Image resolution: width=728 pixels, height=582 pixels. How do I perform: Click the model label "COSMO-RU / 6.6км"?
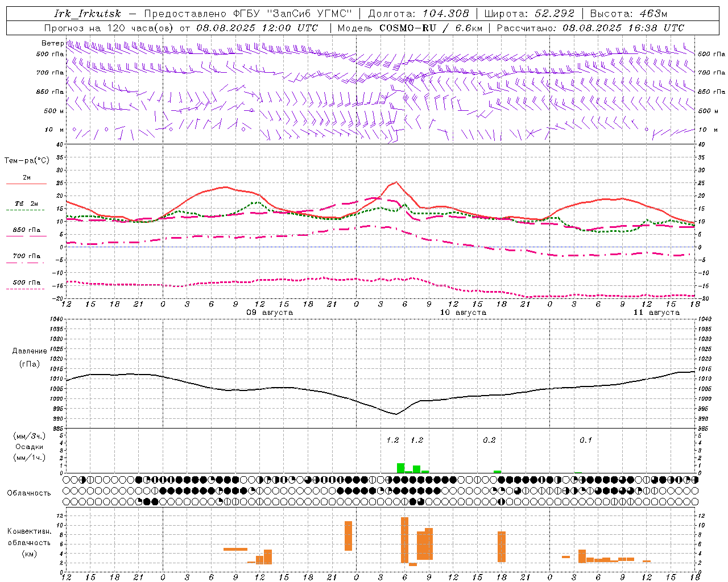coord(431,28)
